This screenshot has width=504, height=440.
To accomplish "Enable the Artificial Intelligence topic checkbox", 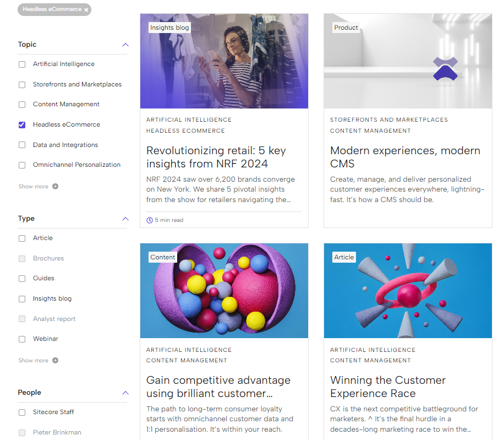I will 22,64.
